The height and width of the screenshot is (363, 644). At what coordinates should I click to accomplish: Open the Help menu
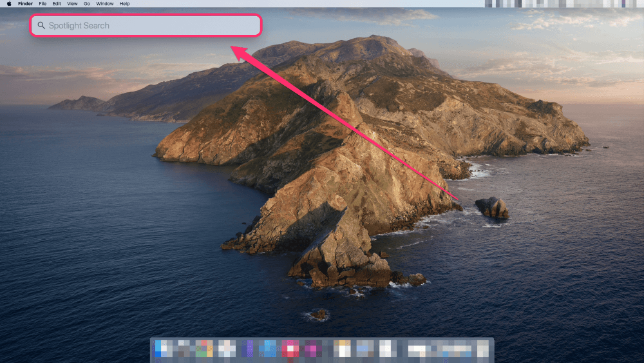(124, 4)
